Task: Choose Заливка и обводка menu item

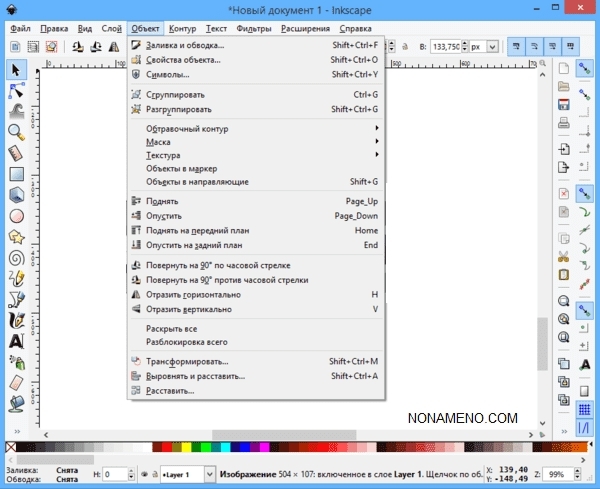Action: [x=255, y=45]
